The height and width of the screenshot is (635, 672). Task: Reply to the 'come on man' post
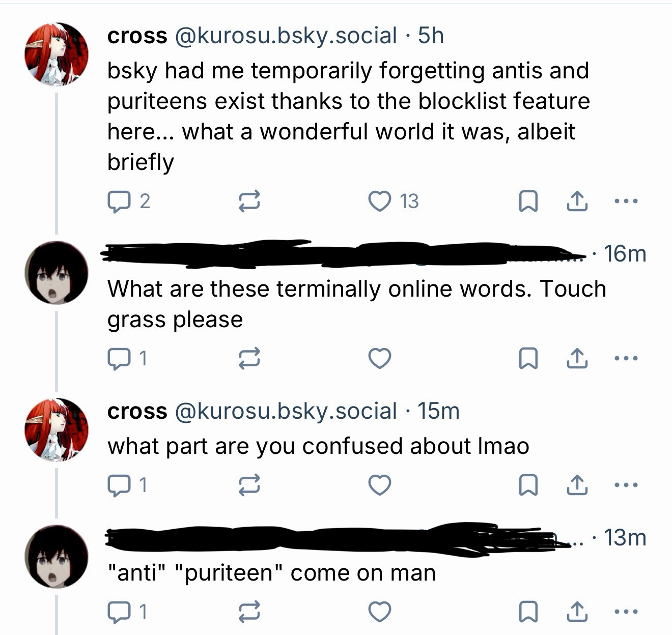[119, 612]
